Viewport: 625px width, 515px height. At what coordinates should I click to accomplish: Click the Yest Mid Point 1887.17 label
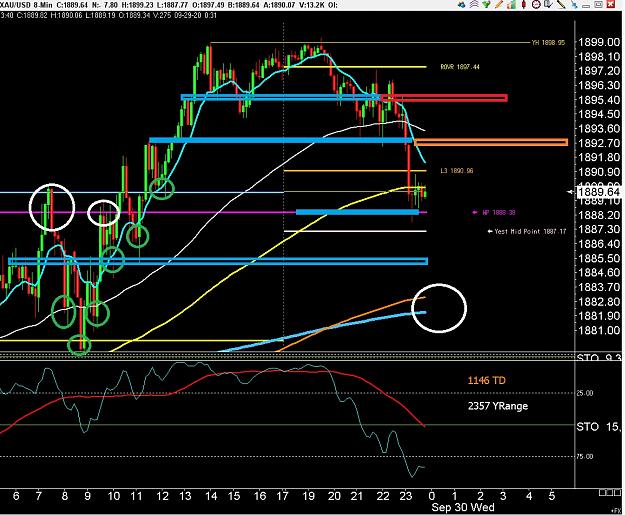pos(530,231)
